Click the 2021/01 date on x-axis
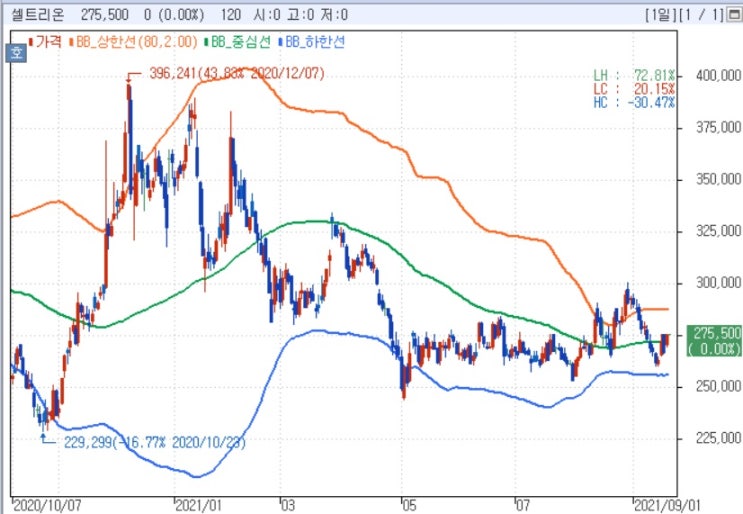The image size is (743, 514). [198, 505]
